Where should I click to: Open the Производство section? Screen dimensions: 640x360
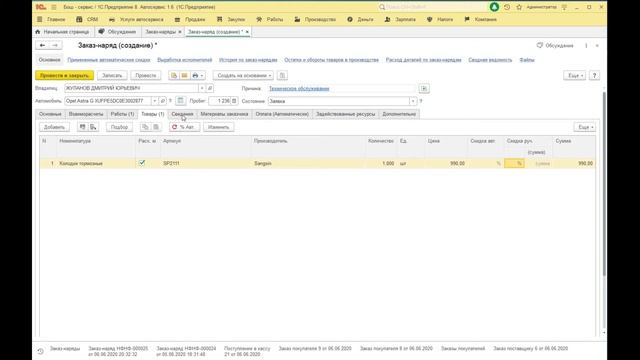[x=315, y=19]
